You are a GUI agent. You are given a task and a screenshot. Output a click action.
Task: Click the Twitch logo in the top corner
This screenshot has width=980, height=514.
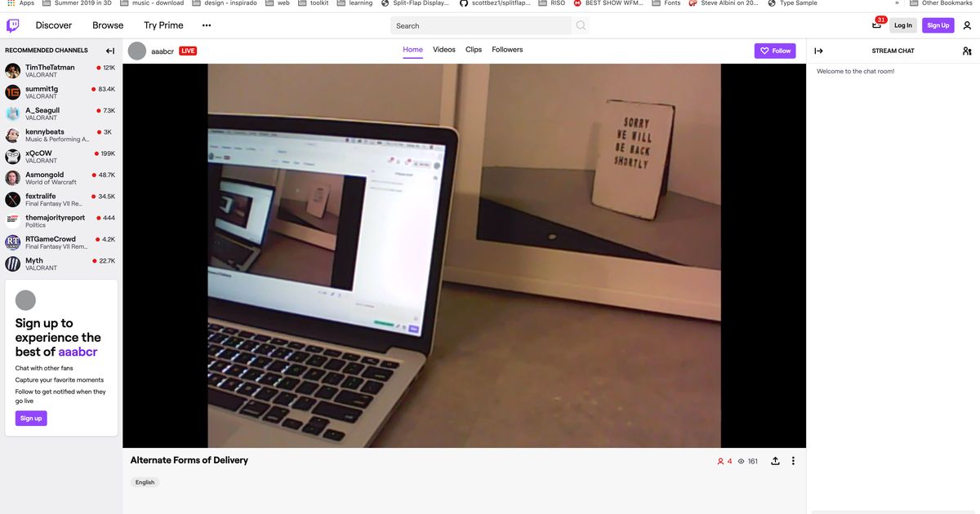(x=13, y=25)
